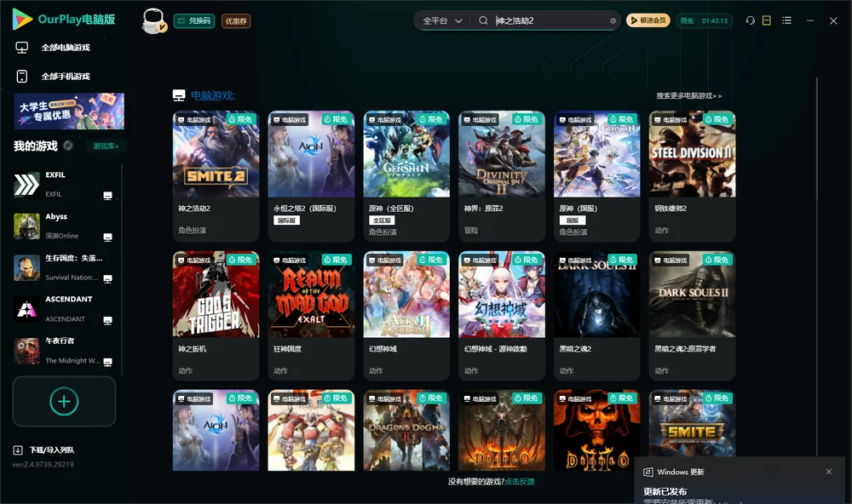The height and width of the screenshot is (504, 852).
Task: Open the Steel Division II 钢铁雄师2 card
Action: pyautogui.click(x=692, y=176)
